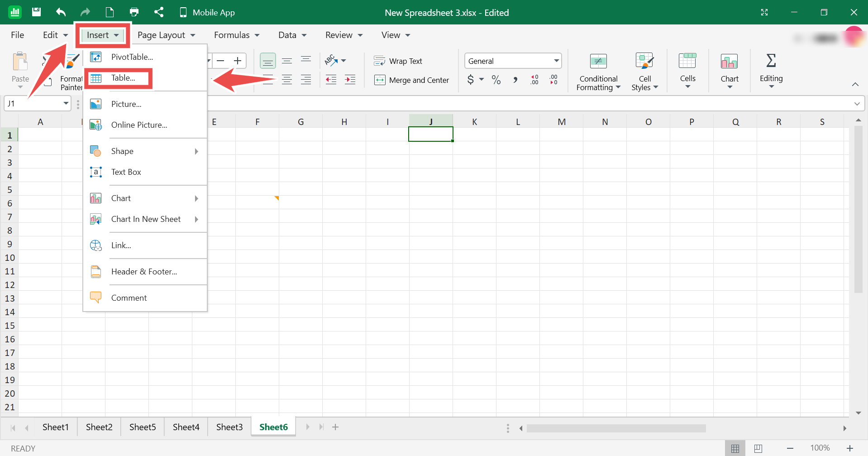The height and width of the screenshot is (456, 868).
Task: Insert a Comment from menu
Action: point(145,298)
